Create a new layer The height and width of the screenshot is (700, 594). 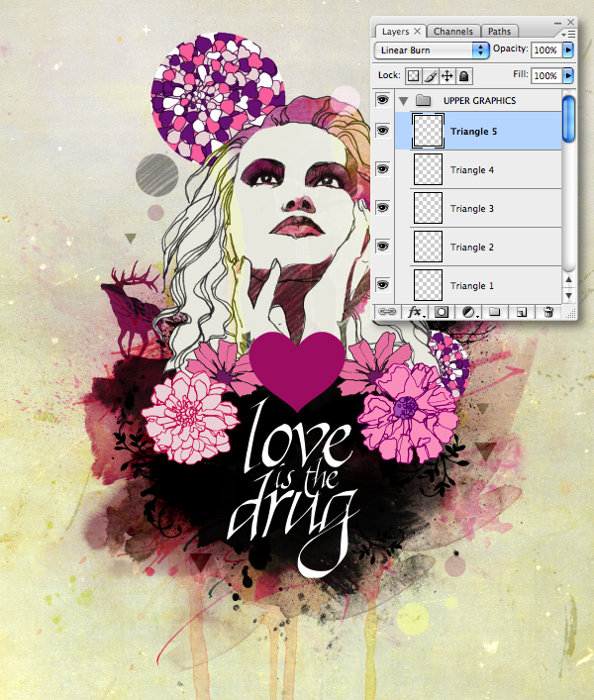click(x=522, y=312)
